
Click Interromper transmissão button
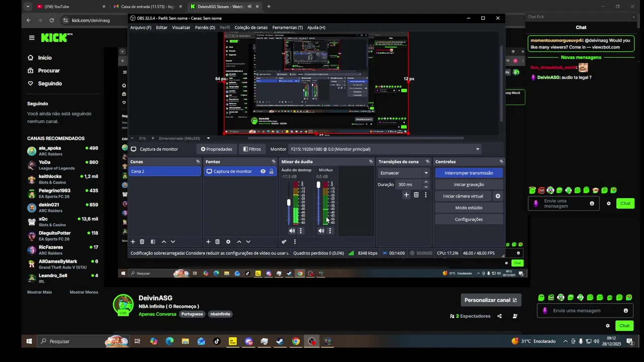point(469,173)
